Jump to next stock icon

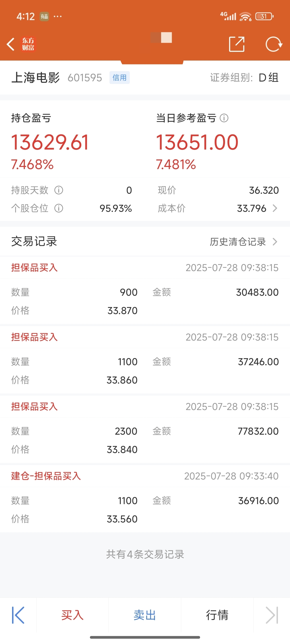click(272, 615)
